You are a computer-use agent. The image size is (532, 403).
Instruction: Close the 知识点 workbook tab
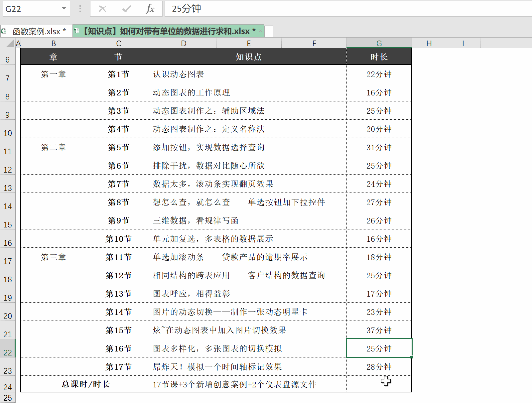tap(261, 31)
